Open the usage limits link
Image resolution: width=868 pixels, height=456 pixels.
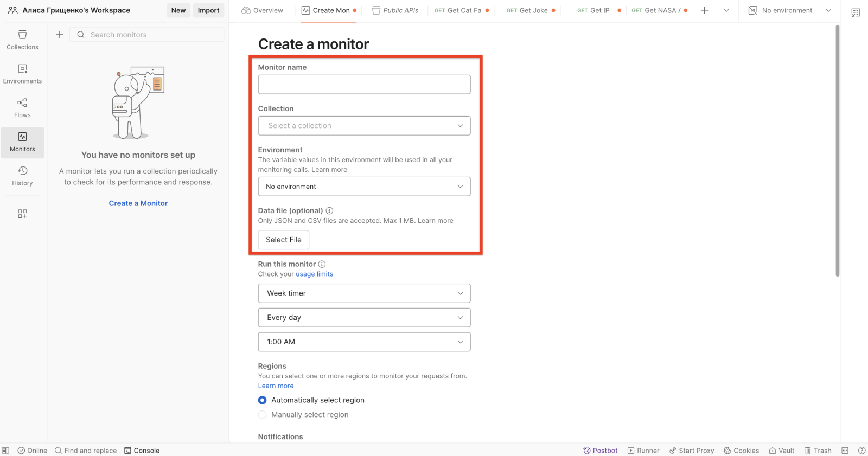(x=314, y=274)
